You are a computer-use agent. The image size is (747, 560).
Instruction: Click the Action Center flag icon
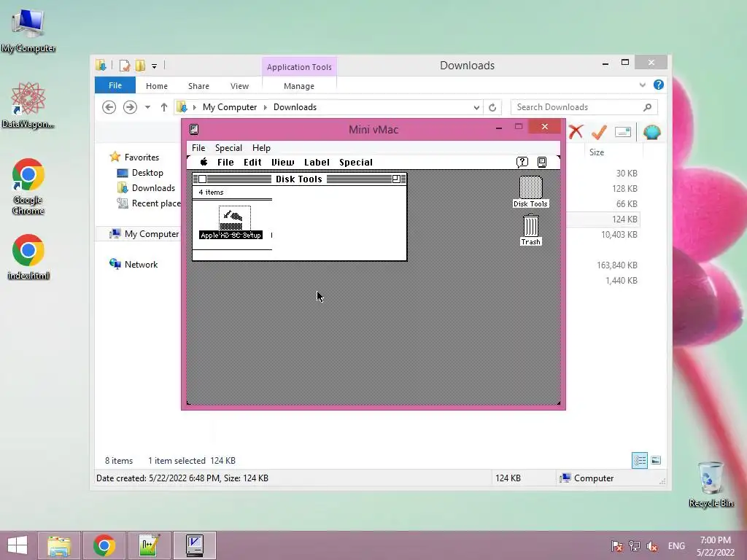616,545
